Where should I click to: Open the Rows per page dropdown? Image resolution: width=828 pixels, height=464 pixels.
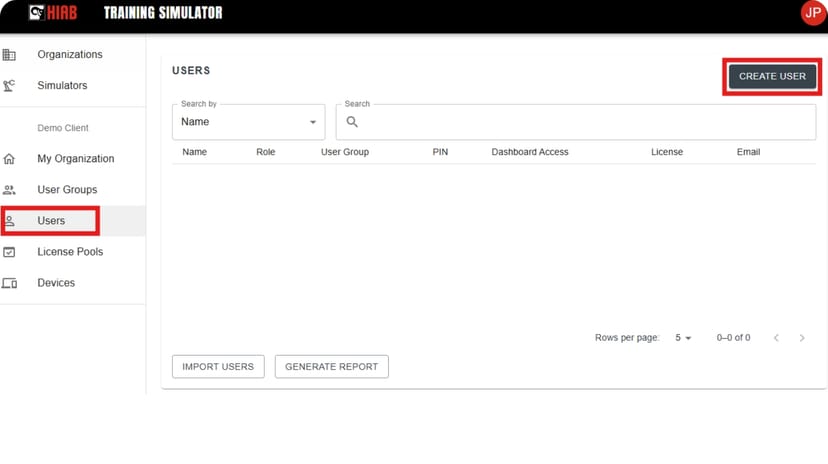[x=683, y=338]
